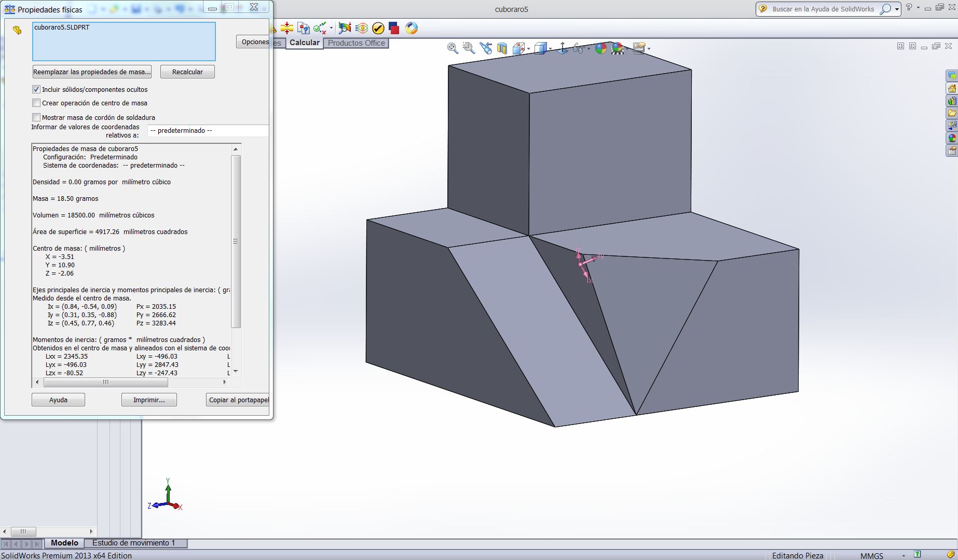Open Opciones in Propiedades físicas dialog
This screenshot has height=560, width=958.
pos(254,42)
